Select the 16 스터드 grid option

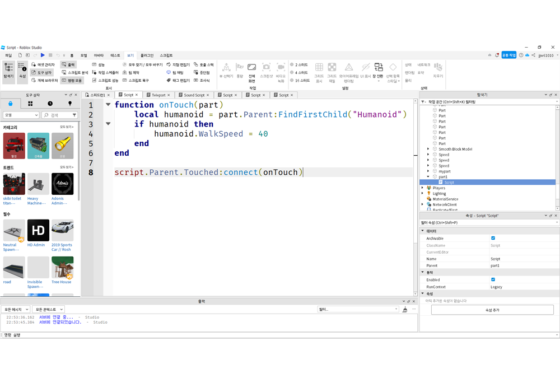[300, 80]
